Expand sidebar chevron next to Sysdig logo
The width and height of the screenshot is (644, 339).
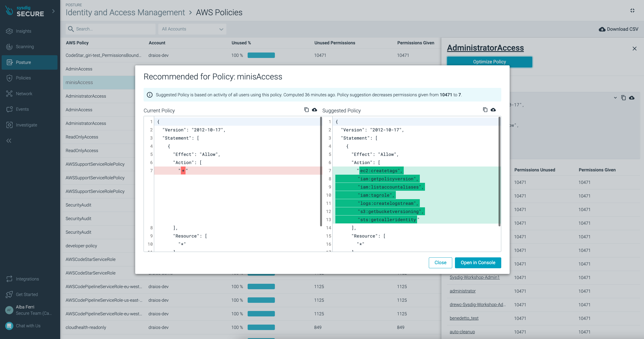tap(53, 11)
